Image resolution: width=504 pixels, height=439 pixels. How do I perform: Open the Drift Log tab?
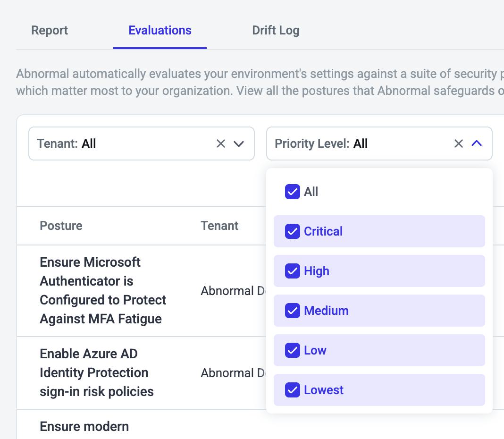point(276,31)
